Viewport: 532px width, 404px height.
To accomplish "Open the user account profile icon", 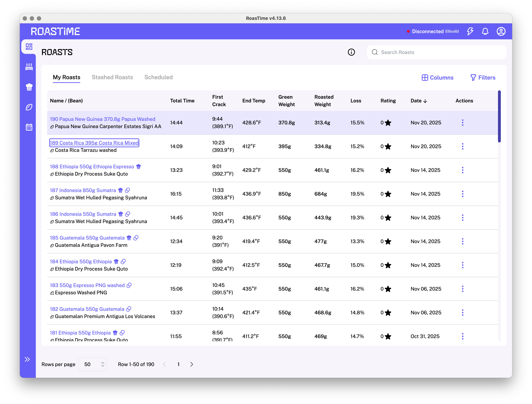I will point(501,31).
